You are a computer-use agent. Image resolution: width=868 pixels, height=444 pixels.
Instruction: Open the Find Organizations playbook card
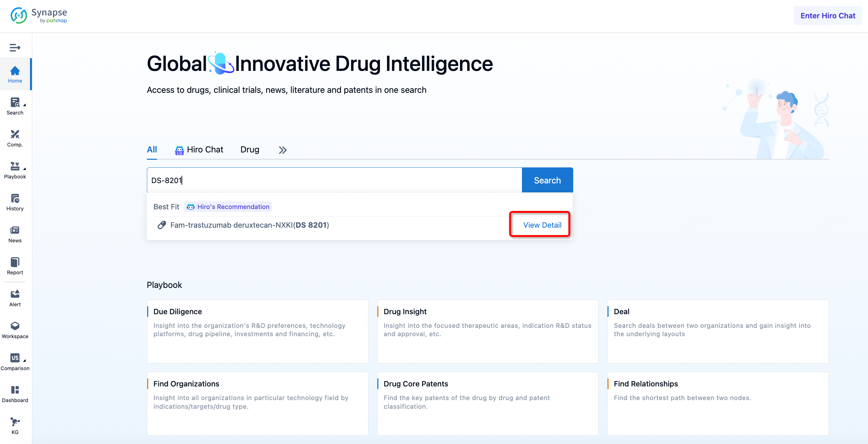pyautogui.click(x=257, y=403)
